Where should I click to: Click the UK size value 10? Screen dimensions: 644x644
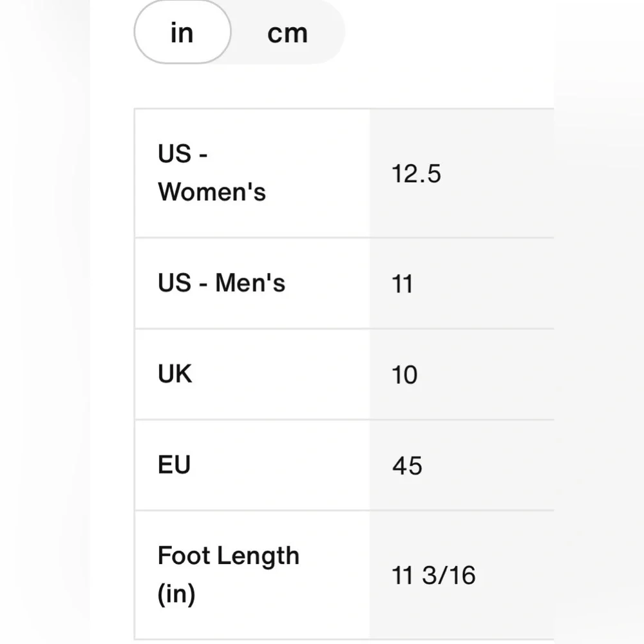click(x=404, y=375)
